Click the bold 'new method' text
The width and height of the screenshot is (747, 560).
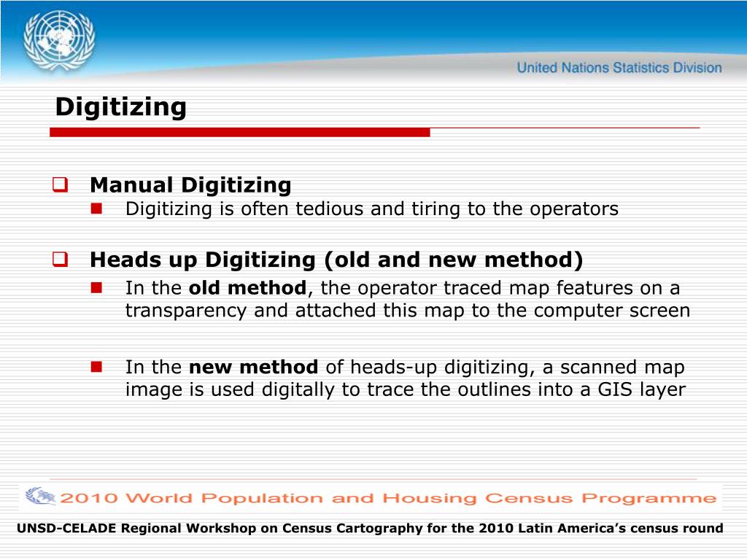pyautogui.click(x=253, y=367)
